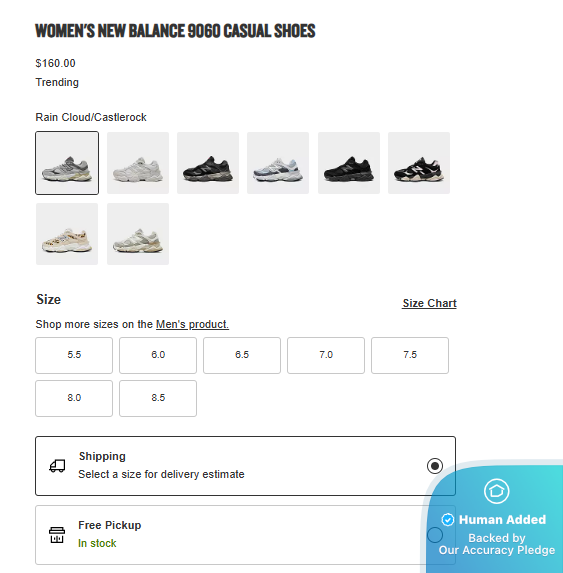Select the triple black shoe thumbnail
Viewport: 563px width, 573px height.
(349, 163)
